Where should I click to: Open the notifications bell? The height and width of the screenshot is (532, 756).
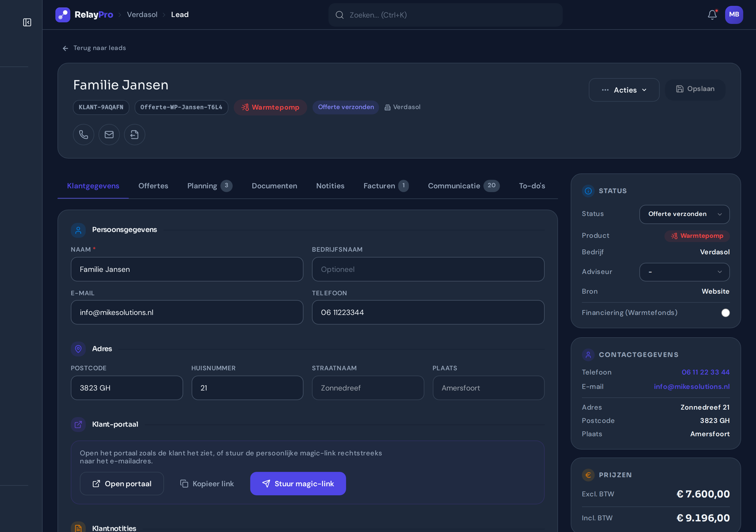pos(712,15)
